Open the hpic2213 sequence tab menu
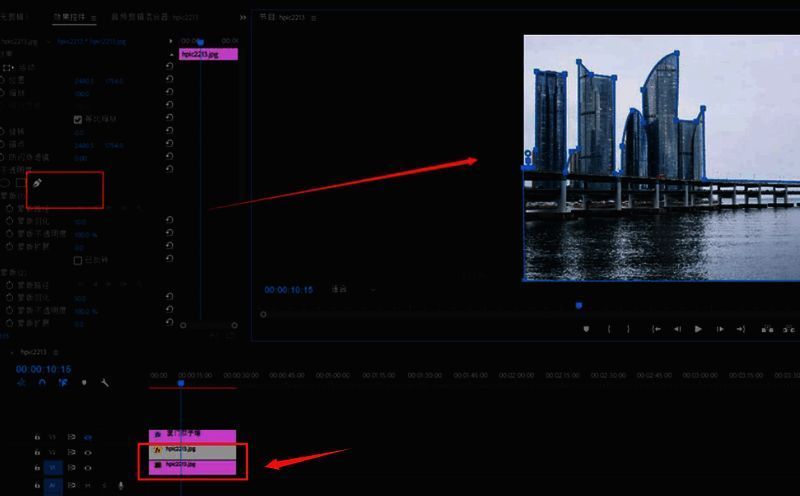800x496 pixels. 56,353
